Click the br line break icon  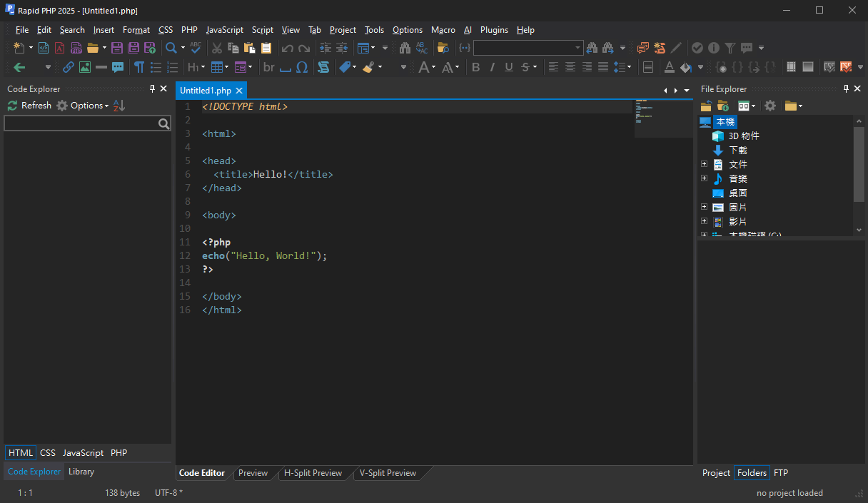268,67
